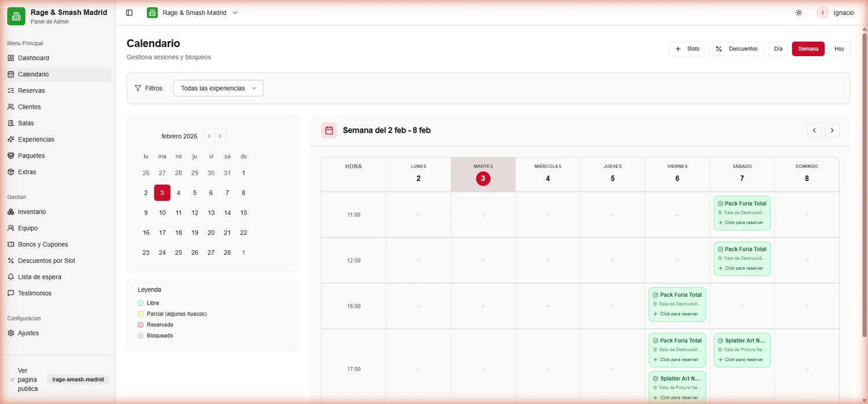Image resolution: width=868 pixels, height=404 pixels.
Task: Navigate to Experiencias section
Action: point(58,139)
